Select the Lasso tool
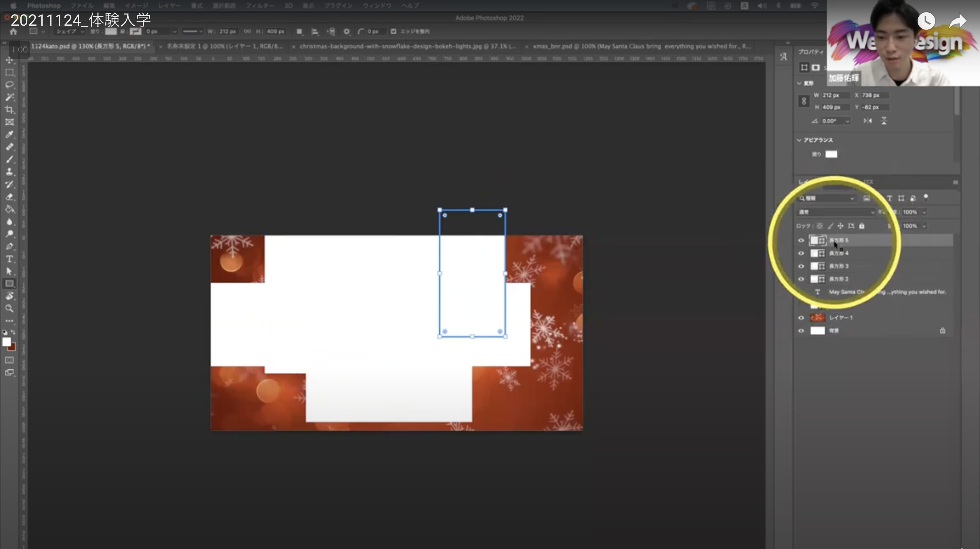 click(x=10, y=85)
